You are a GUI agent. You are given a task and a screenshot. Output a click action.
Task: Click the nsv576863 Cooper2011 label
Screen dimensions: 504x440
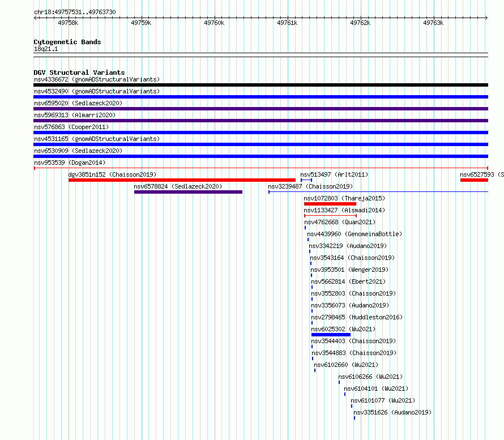click(71, 127)
